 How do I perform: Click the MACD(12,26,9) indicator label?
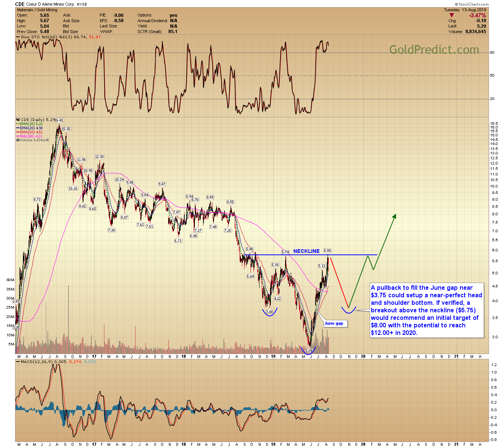click(x=37, y=362)
